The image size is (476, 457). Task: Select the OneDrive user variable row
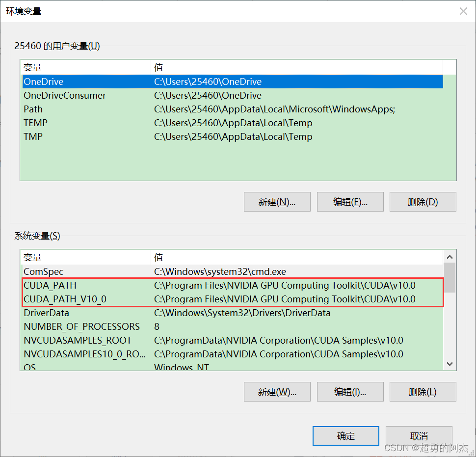coord(233,81)
